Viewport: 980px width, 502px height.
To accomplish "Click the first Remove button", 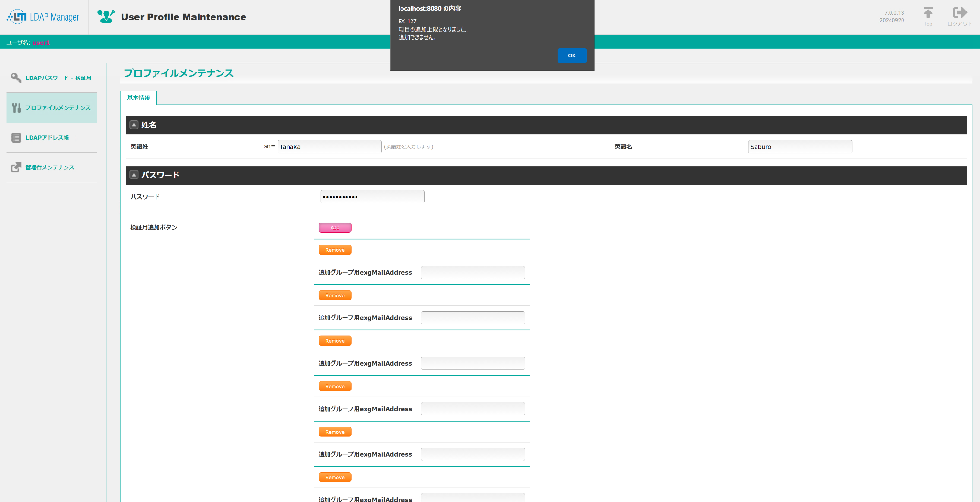I will tap(335, 250).
